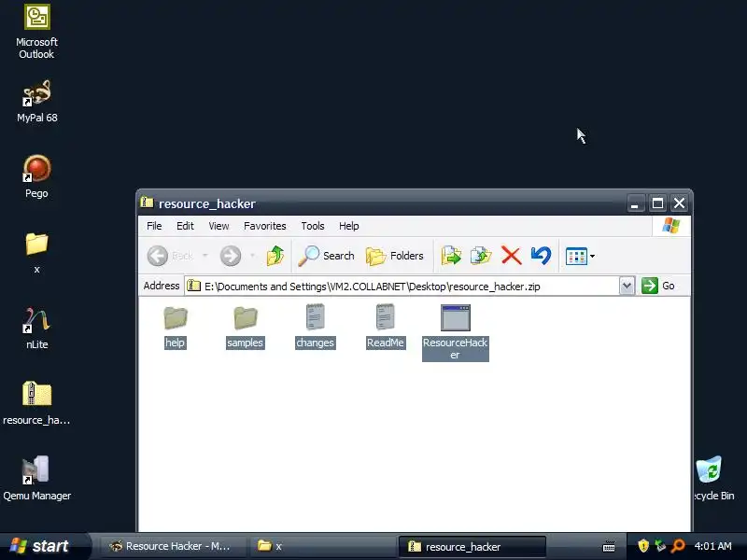Open the Microsoft Outlook desktop icon
Viewport: 747px width, 560px height.
[37, 33]
